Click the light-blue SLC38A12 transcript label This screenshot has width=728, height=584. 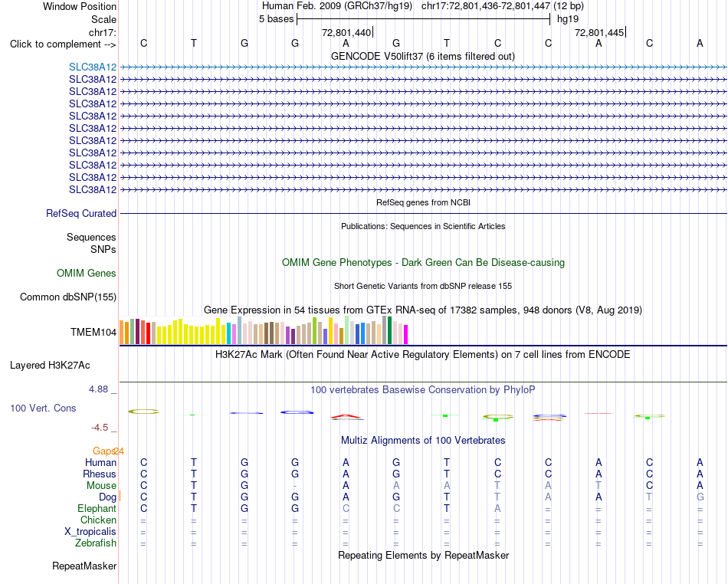93,67
